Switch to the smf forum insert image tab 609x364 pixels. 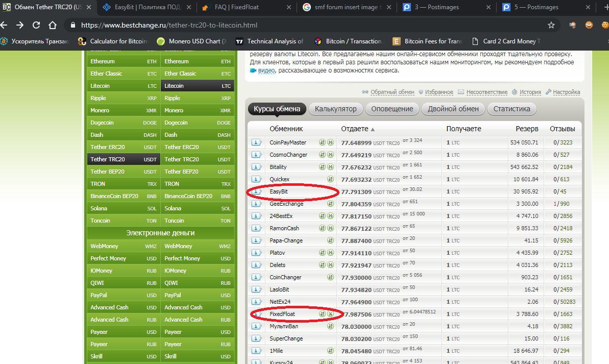click(347, 7)
